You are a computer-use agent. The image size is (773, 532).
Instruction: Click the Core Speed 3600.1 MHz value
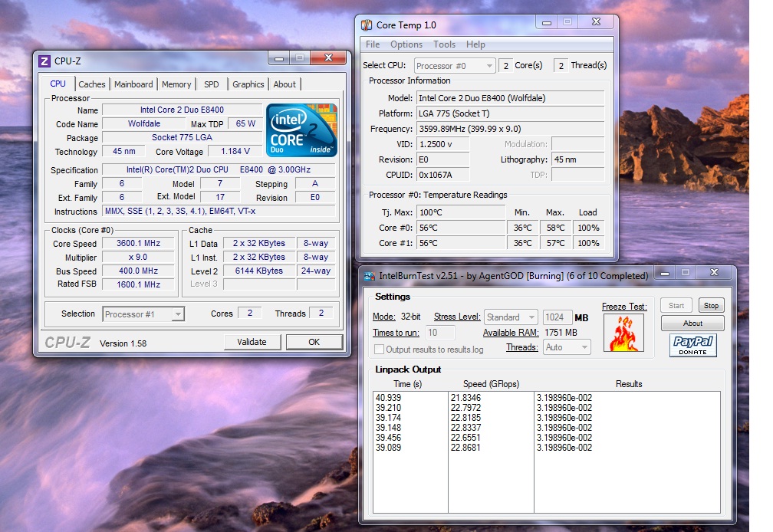coord(139,243)
